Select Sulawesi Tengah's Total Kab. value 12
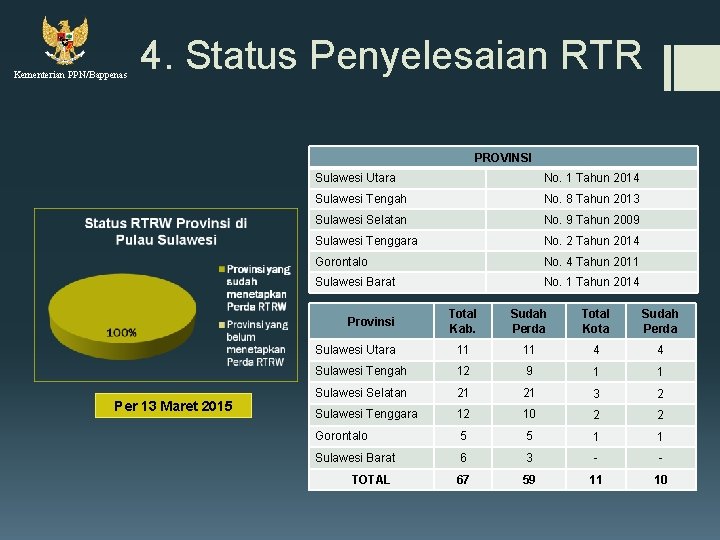This screenshot has width=720, height=540. (x=463, y=371)
